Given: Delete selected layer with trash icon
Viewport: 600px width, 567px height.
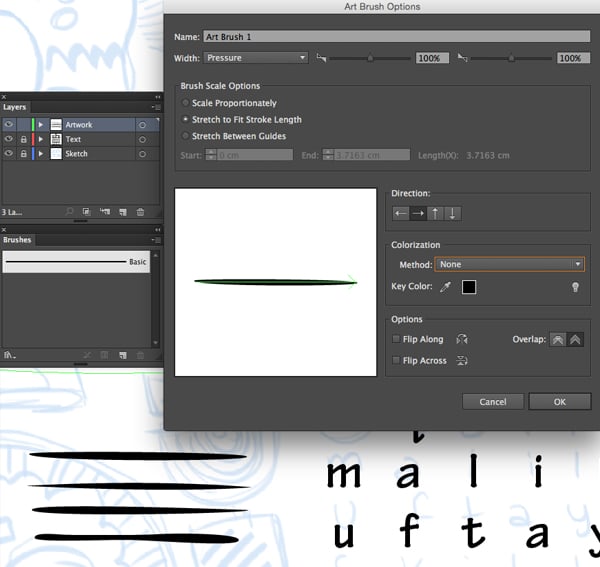Looking at the screenshot, I should pyautogui.click(x=140, y=212).
